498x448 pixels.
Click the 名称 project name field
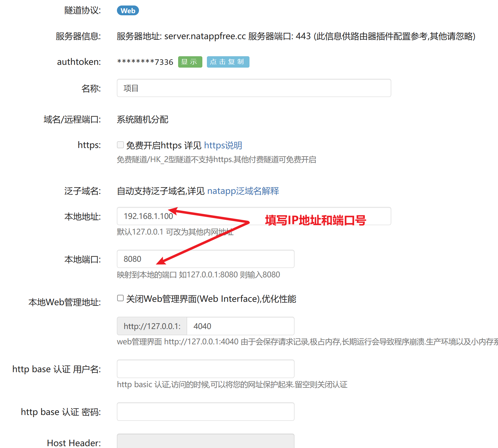[253, 88]
